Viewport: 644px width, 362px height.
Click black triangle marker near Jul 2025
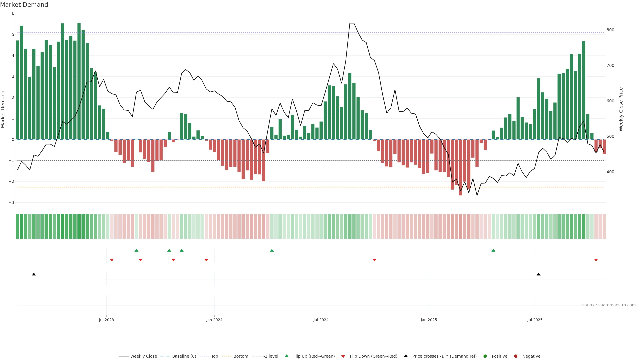click(x=539, y=274)
